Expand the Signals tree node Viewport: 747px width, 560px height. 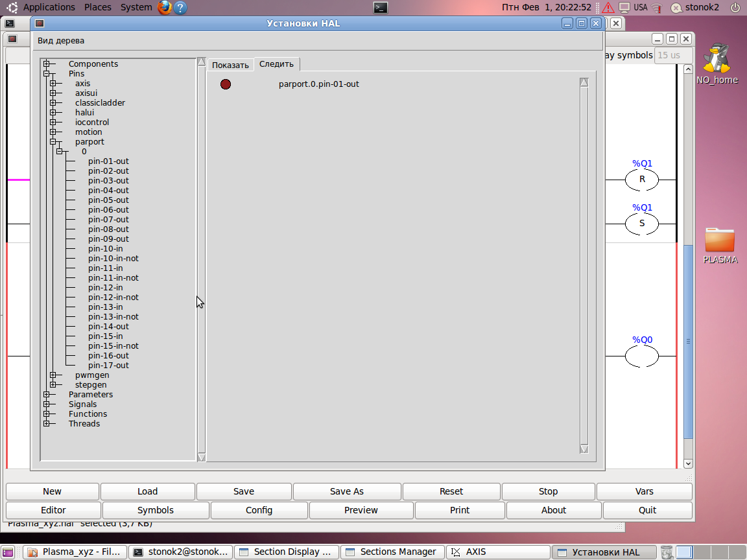pos(47,404)
